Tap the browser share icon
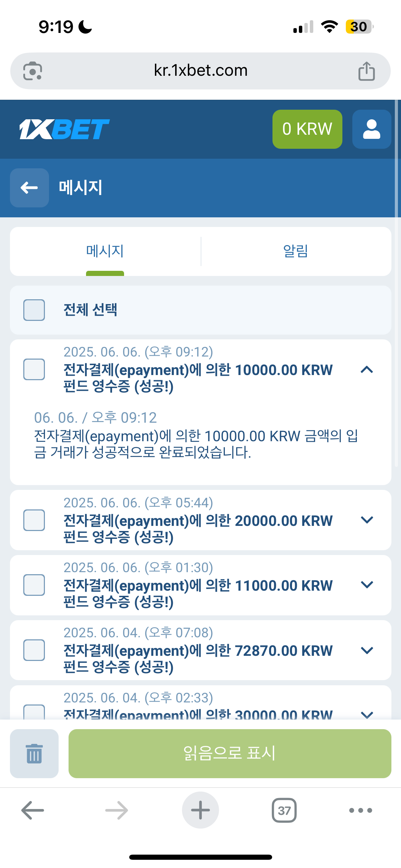401x868 pixels. tap(366, 71)
